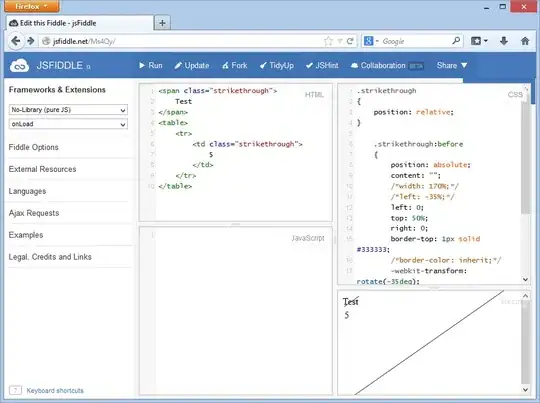
Task: Go to the Home page icon
Action: tap(525, 41)
